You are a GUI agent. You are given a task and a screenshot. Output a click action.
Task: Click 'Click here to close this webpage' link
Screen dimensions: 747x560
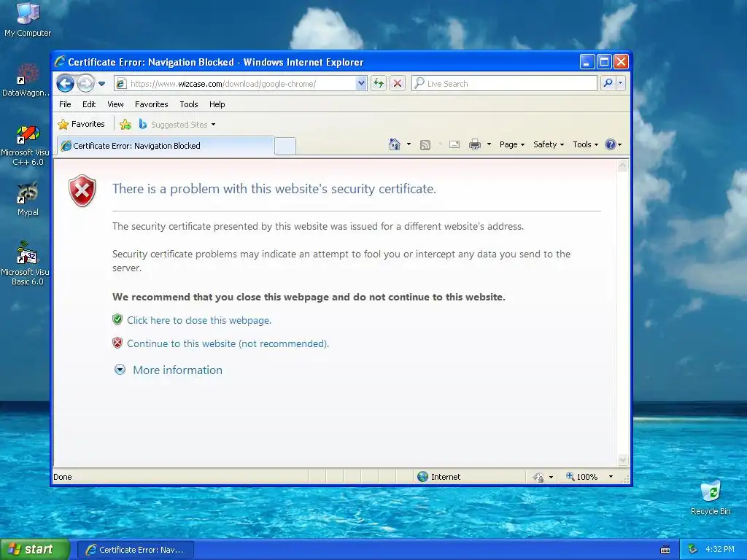click(x=199, y=321)
